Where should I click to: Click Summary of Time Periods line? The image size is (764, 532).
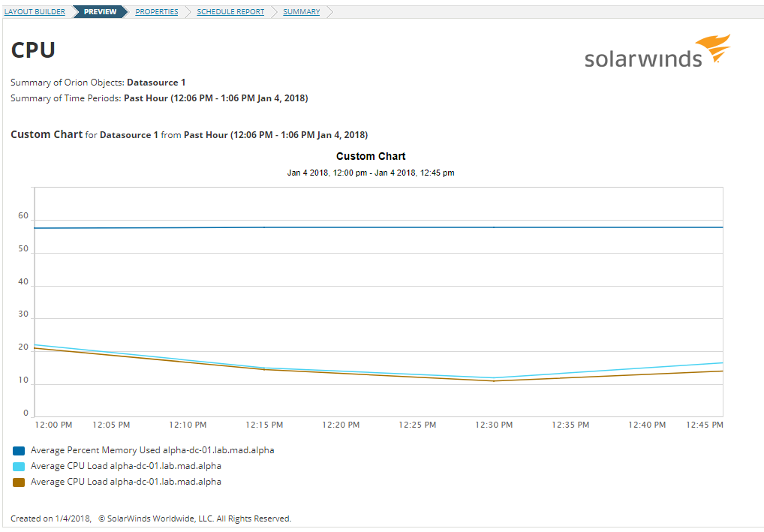159,98
